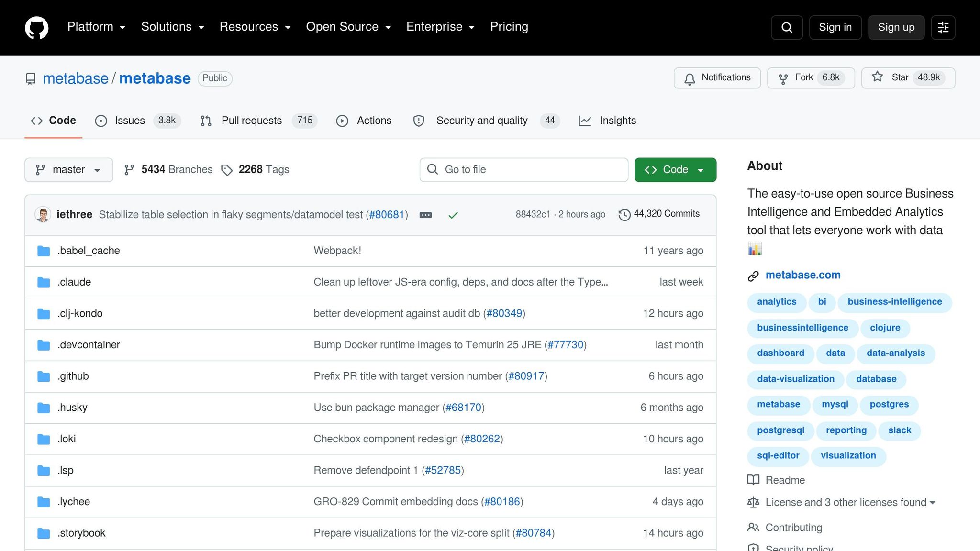Click the Sign up button

coord(896,27)
